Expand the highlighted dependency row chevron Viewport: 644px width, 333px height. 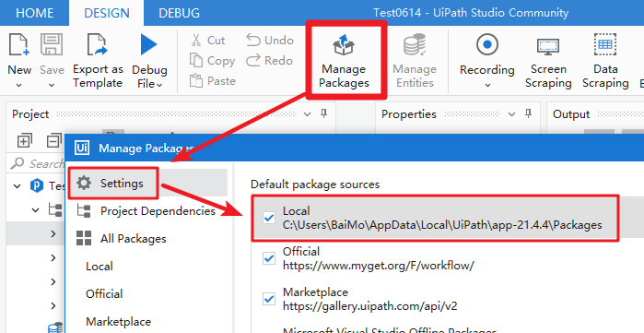[53, 233]
